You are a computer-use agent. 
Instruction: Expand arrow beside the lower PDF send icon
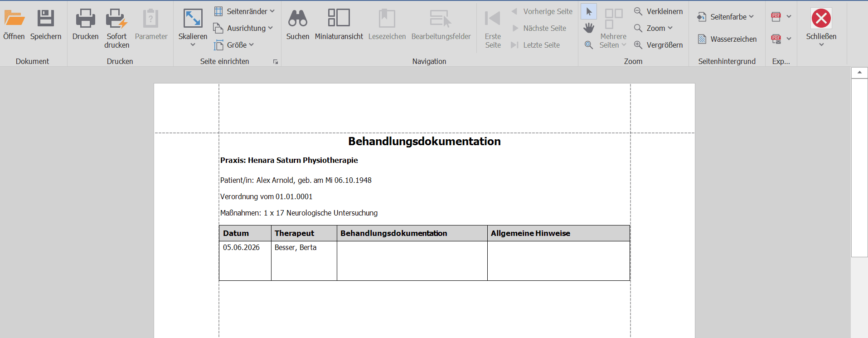click(789, 39)
